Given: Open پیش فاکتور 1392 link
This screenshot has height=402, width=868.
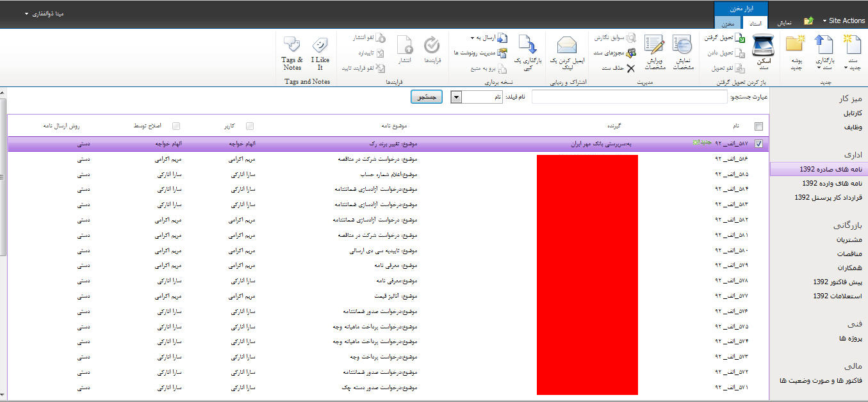Looking at the screenshot, I should pyautogui.click(x=837, y=282).
